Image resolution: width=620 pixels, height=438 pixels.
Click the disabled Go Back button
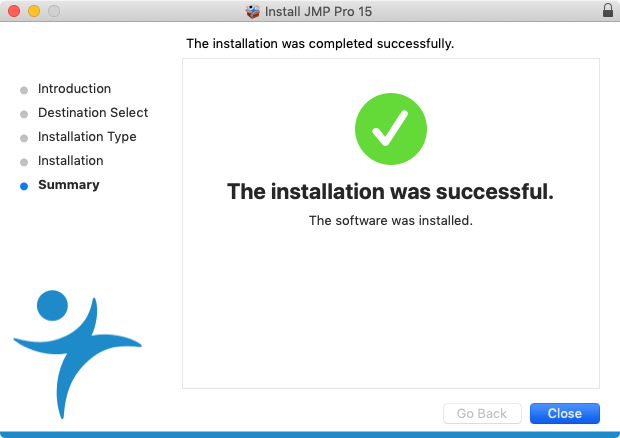point(482,413)
